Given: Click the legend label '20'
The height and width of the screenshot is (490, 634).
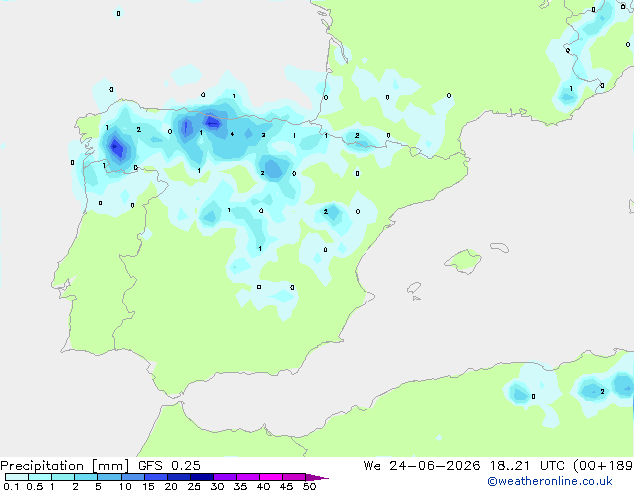Looking at the screenshot, I should [171, 486].
